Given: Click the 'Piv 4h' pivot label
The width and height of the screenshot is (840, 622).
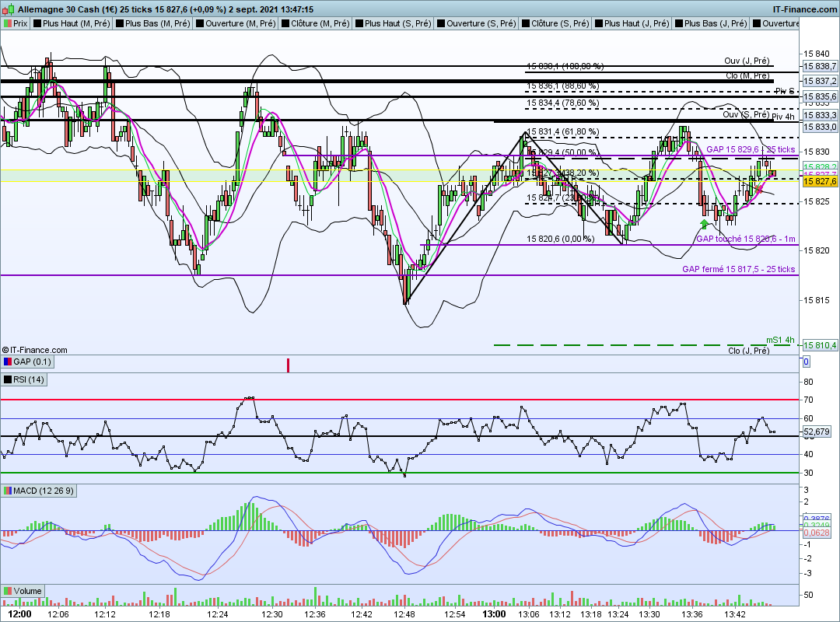Looking at the screenshot, I should tap(783, 117).
